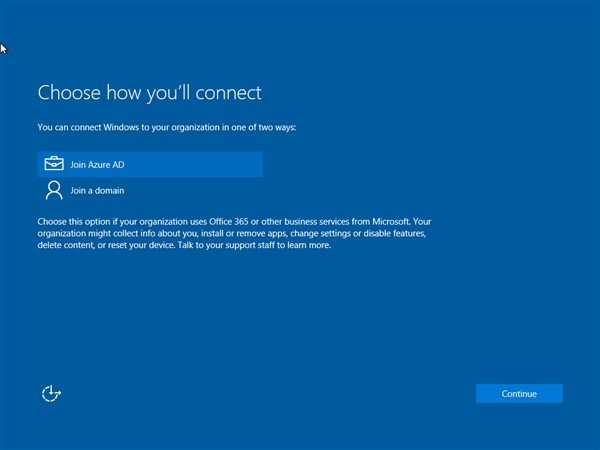Click the person icon beside Join a domain
This screenshot has height=450, width=600.
(54, 190)
